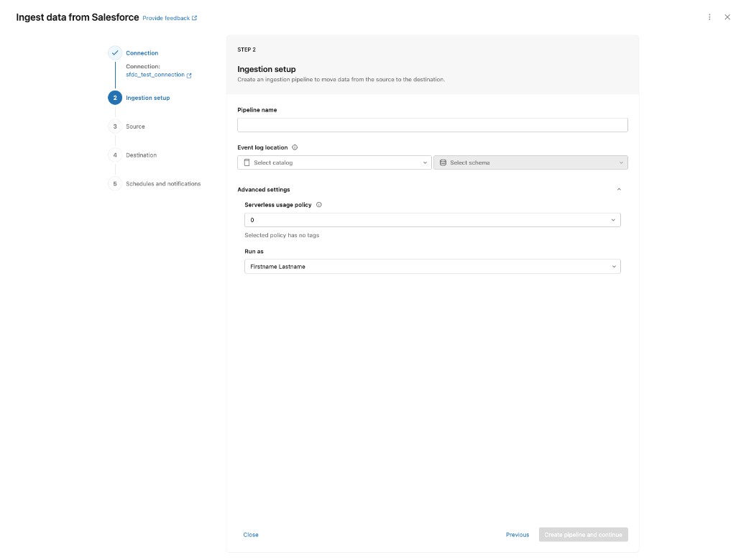Go to the Destination step label
This screenshot has width=736, height=560.
click(141, 155)
